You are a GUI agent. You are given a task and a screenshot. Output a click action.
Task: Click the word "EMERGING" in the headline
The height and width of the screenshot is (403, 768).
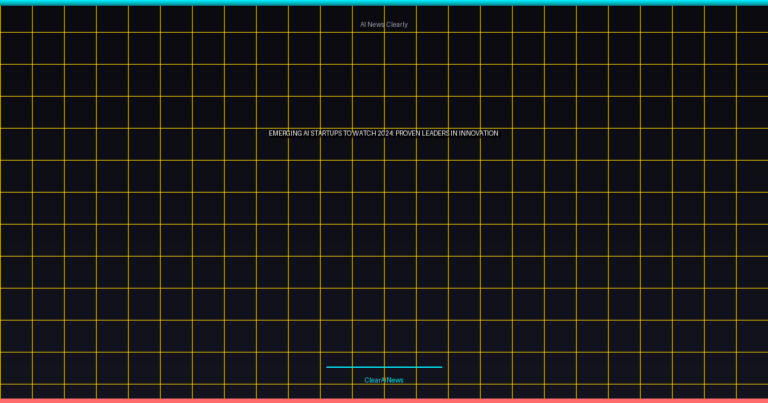pyautogui.click(x=285, y=133)
